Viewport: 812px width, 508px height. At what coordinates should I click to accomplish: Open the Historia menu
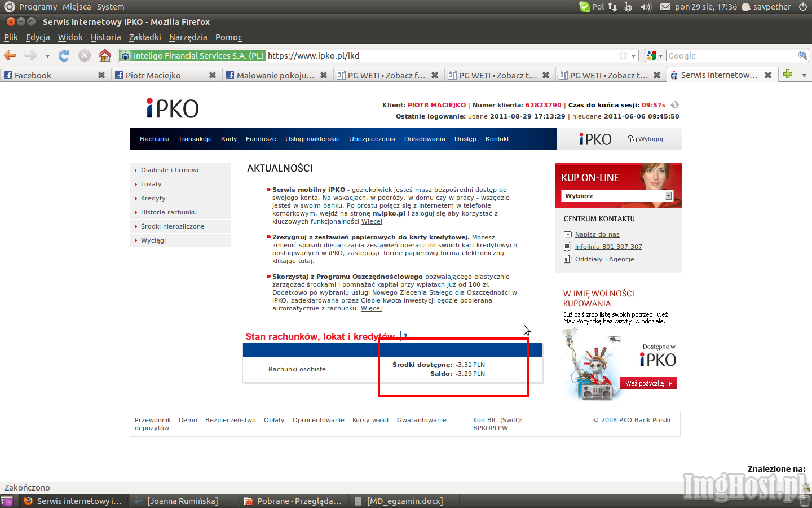(106, 37)
